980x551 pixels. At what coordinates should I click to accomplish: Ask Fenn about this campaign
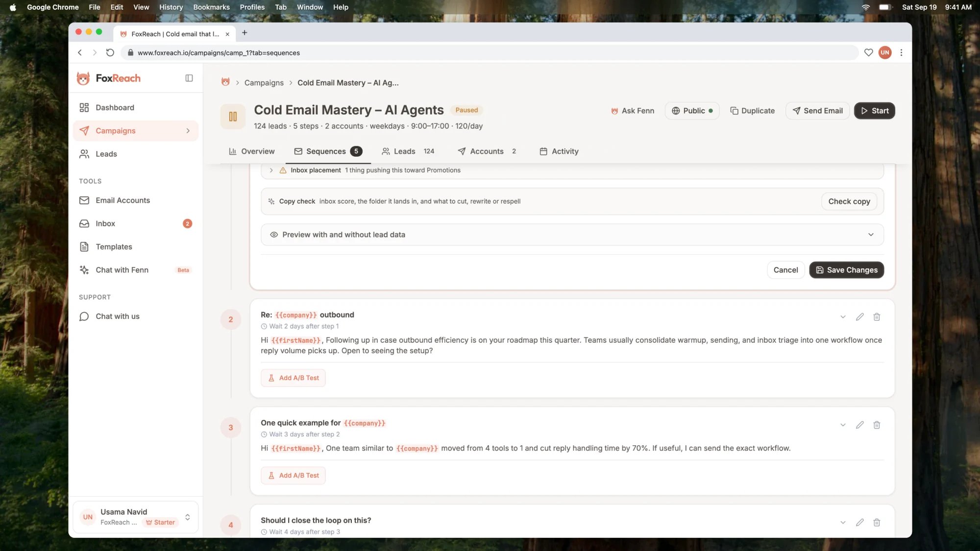coord(633,111)
